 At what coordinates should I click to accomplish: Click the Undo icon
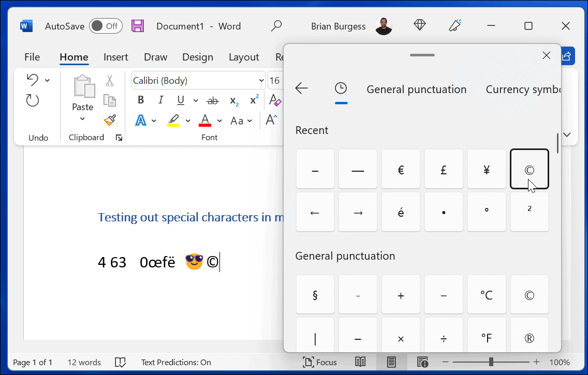coord(32,79)
